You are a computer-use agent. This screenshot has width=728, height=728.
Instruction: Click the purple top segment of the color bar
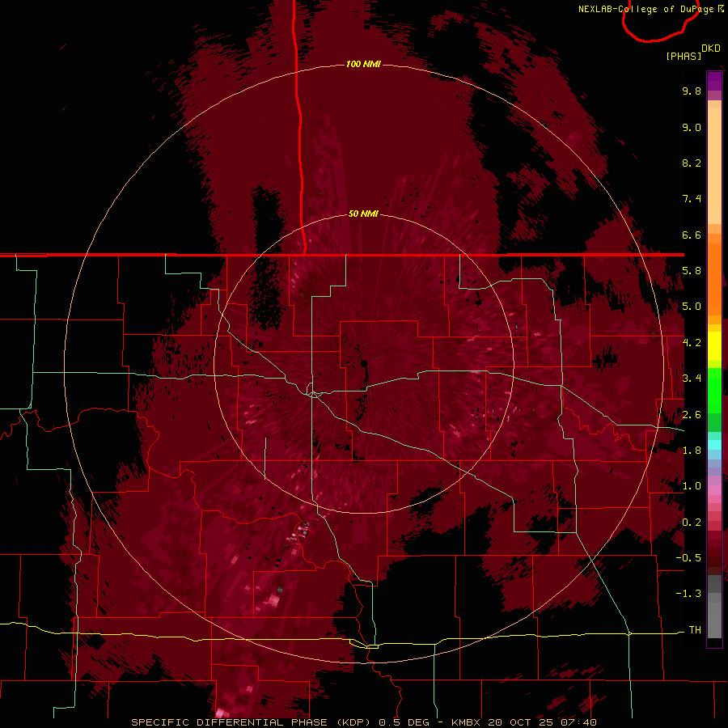click(714, 82)
